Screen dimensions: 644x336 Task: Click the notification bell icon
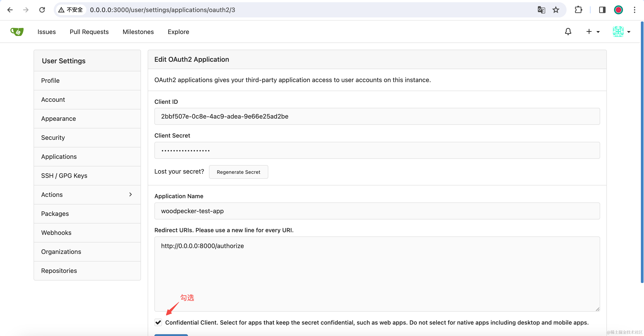pyautogui.click(x=568, y=32)
